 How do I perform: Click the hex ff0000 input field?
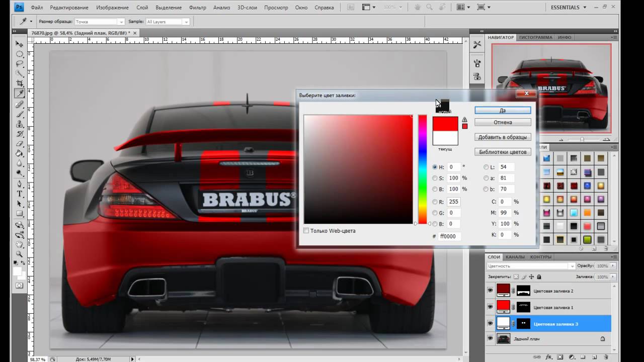click(x=449, y=236)
